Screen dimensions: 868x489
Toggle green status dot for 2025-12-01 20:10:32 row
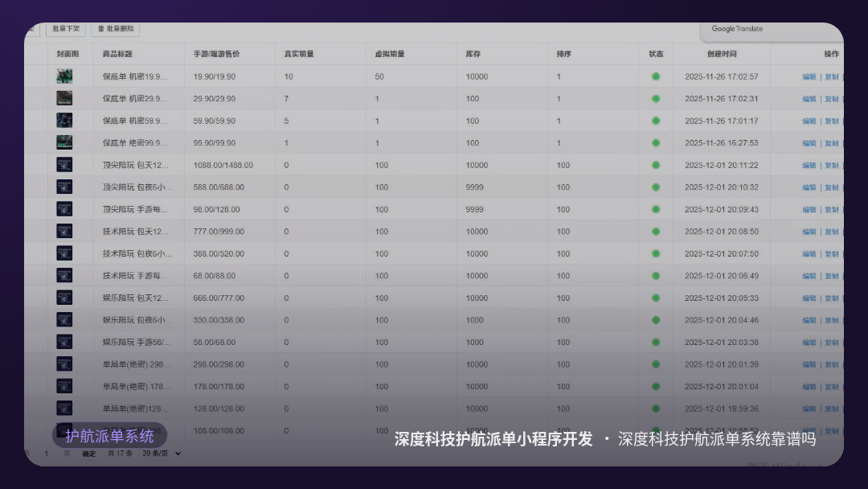656,187
